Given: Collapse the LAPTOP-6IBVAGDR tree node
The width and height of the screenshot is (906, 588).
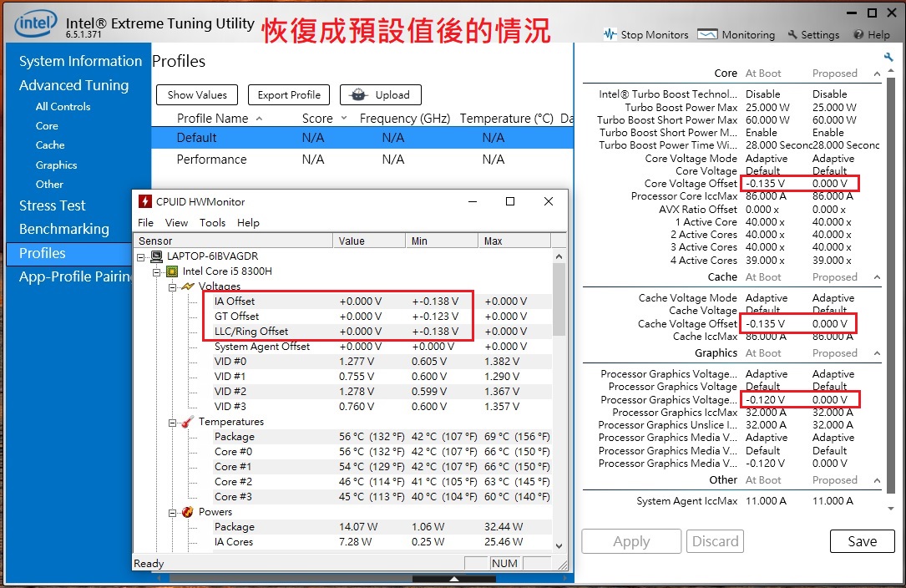Looking at the screenshot, I should click(139, 256).
